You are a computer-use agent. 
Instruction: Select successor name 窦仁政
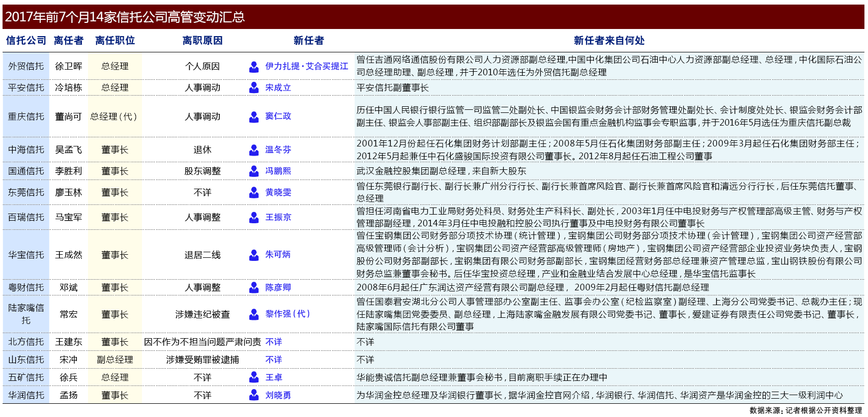pyautogui.click(x=278, y=116)
